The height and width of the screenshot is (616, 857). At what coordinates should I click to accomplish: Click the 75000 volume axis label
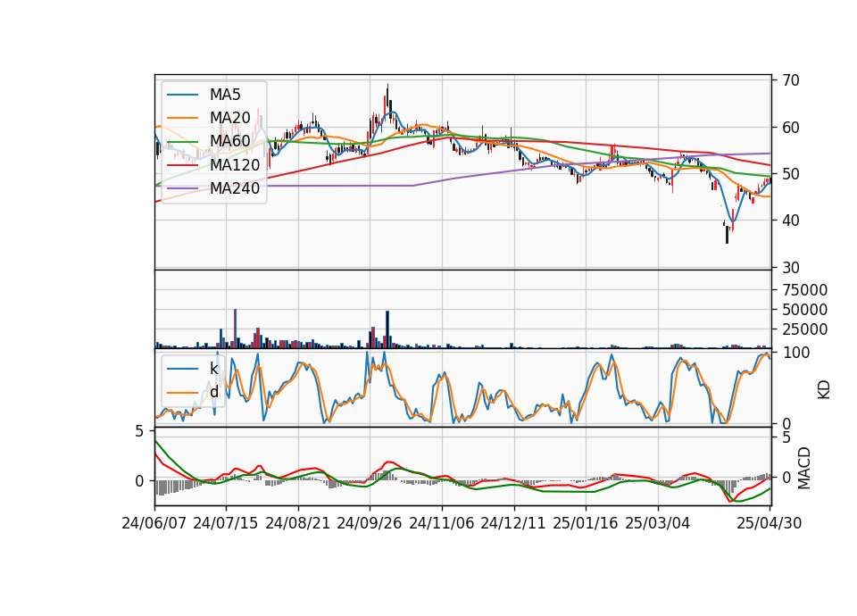(x=804, y=289)
